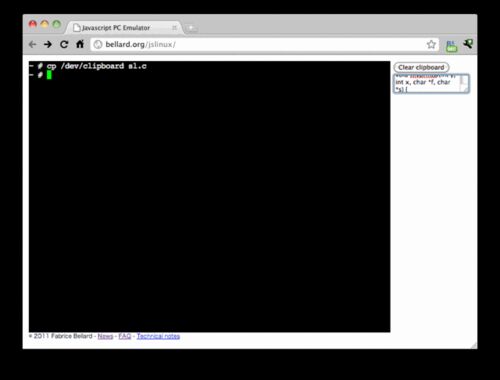Open the browser home page icon

pos(80,44)
